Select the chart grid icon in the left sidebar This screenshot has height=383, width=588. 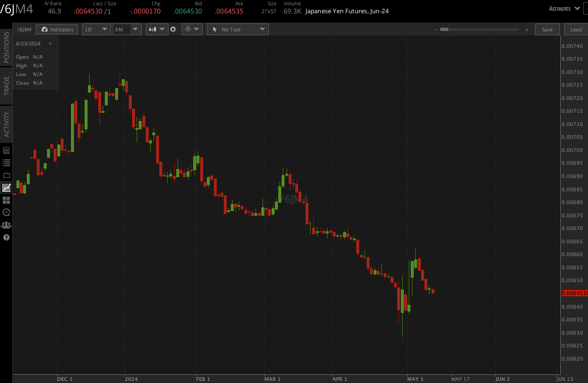[x=6, y=188]
